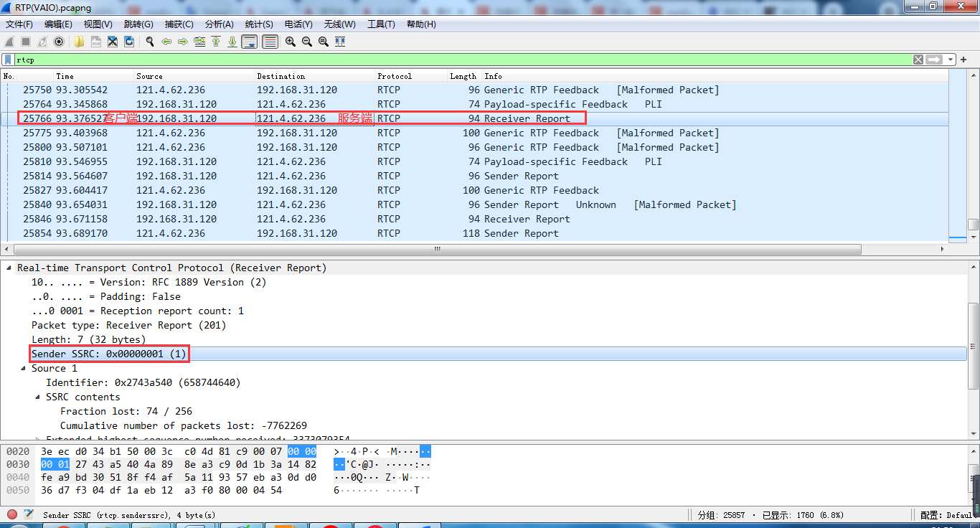The height and width of the screenshot is (528, 980).
Task: Reset text zoom to normal size
Action: tap(324, 42)
